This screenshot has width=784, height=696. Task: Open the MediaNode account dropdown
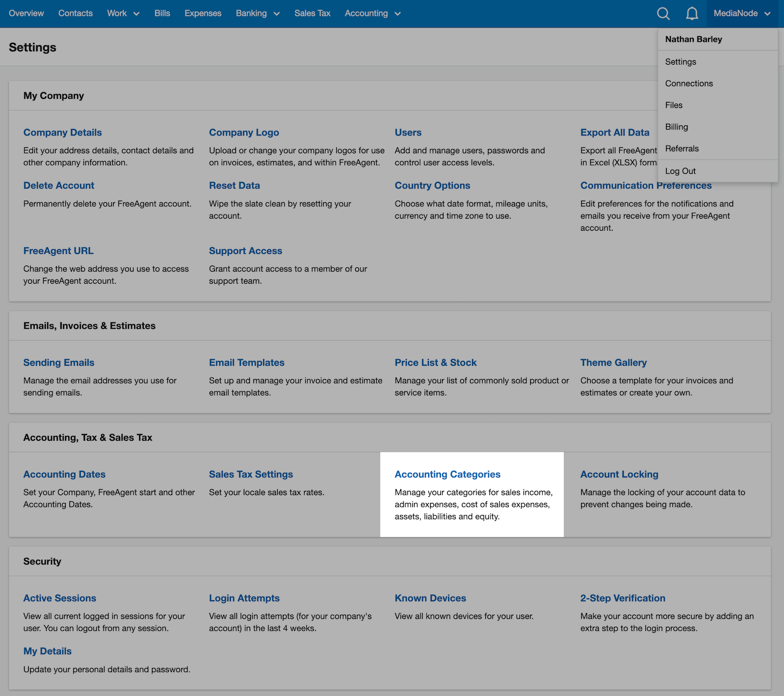tap(741, 13)
